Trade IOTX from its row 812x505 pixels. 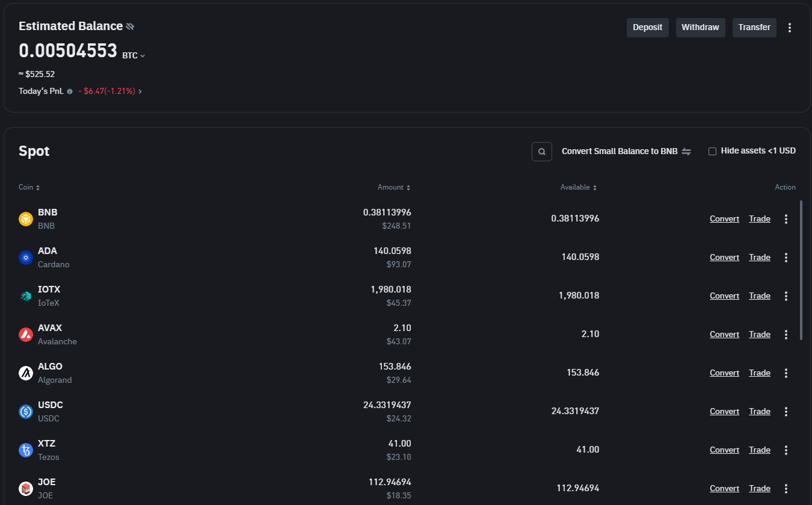tap(760, 296)
